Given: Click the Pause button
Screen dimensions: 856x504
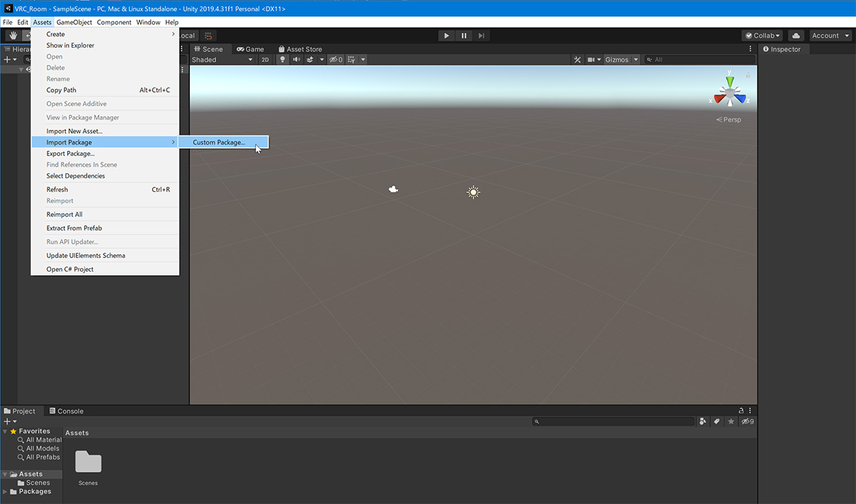Looking at the screenshot, I should (464, 36).
